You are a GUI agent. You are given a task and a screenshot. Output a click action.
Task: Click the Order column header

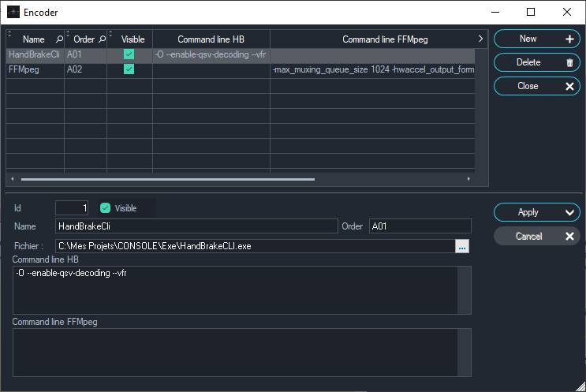click(x=84, y=39)
